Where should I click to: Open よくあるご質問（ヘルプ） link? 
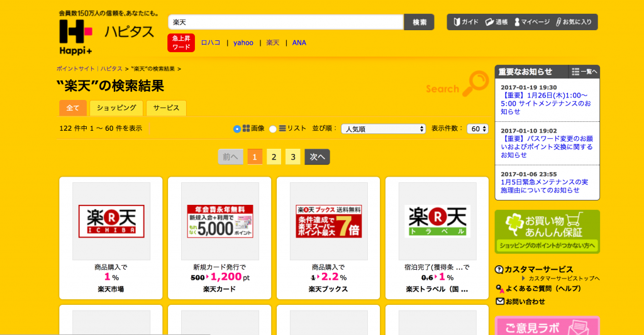543,288
